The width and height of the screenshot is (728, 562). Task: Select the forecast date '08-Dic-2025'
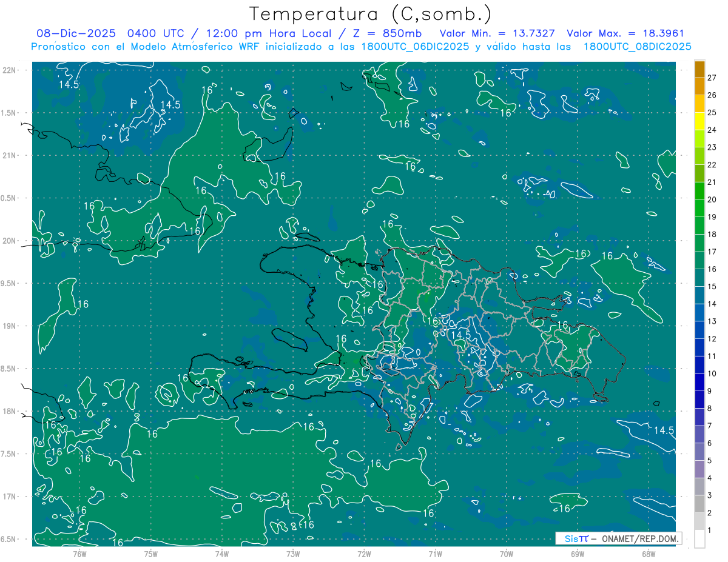pos(77,33)
